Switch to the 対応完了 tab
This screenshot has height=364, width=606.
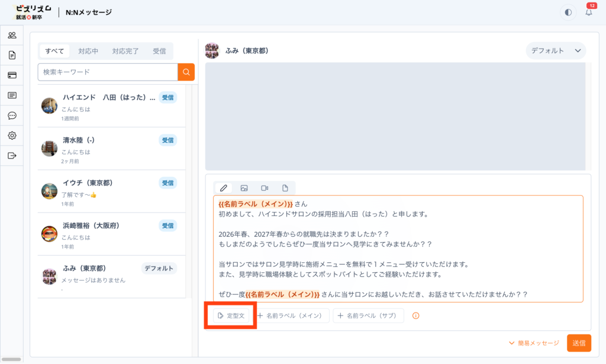point(125,51)
